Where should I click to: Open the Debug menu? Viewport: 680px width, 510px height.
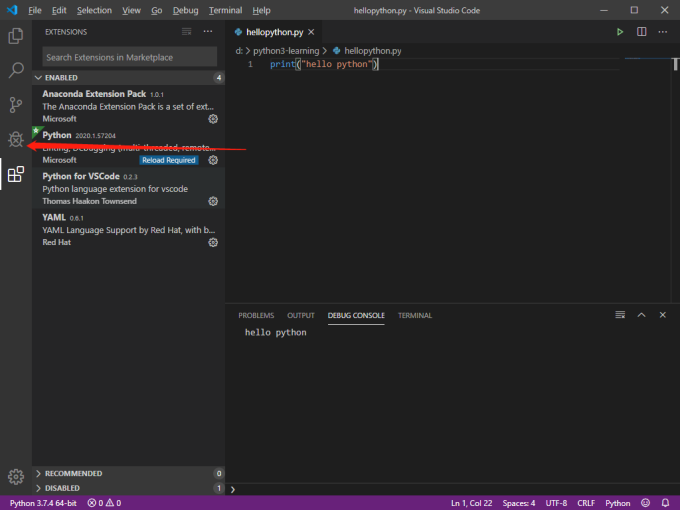coord(185,10)
